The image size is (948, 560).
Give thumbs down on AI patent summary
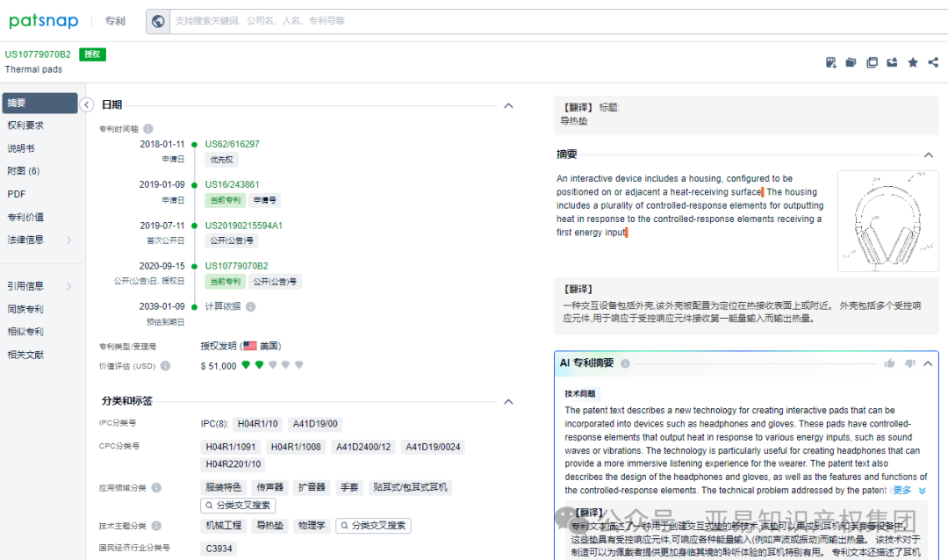909,363
